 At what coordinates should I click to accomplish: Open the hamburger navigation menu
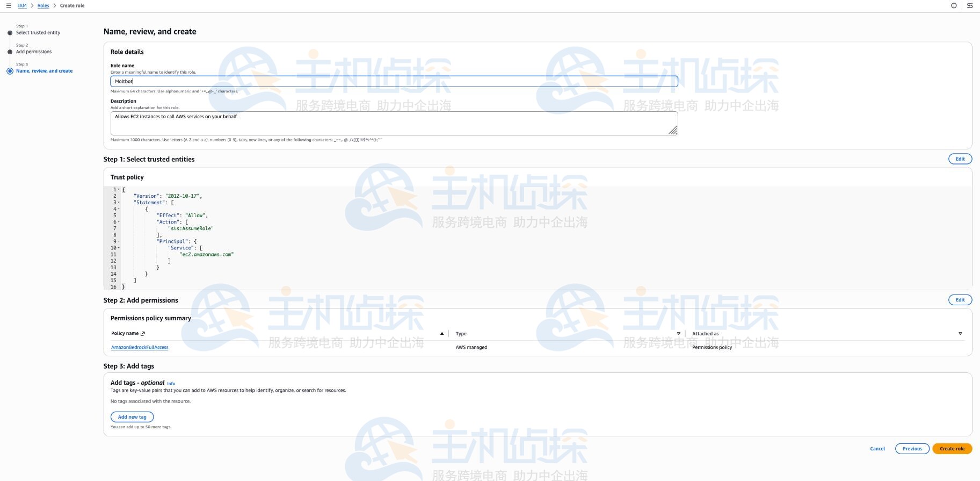pyautogui.click(x=9, y=5)
